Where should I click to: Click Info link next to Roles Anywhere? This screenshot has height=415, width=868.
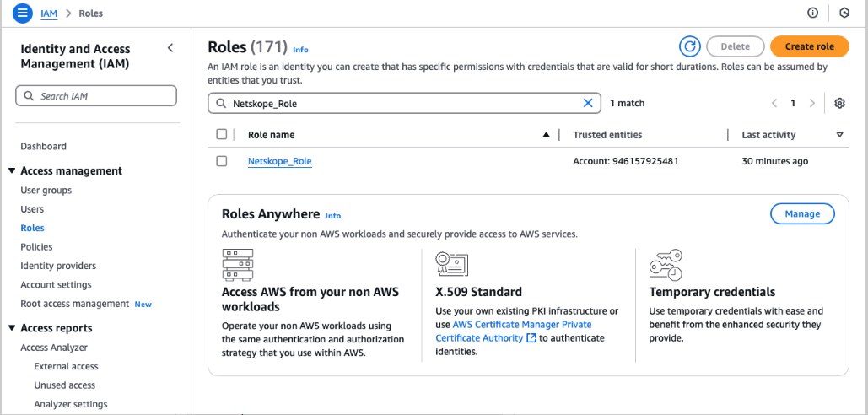[x=333, y=216]
